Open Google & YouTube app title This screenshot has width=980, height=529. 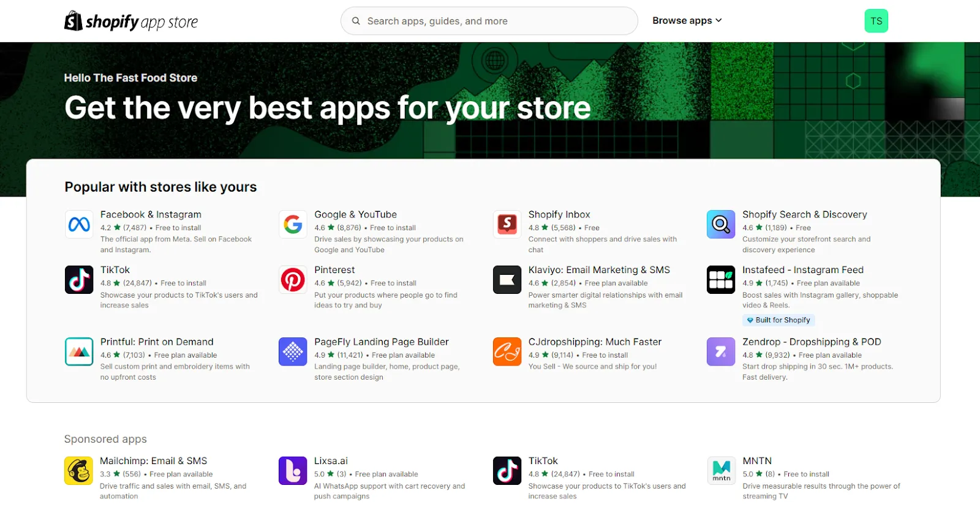355,215
